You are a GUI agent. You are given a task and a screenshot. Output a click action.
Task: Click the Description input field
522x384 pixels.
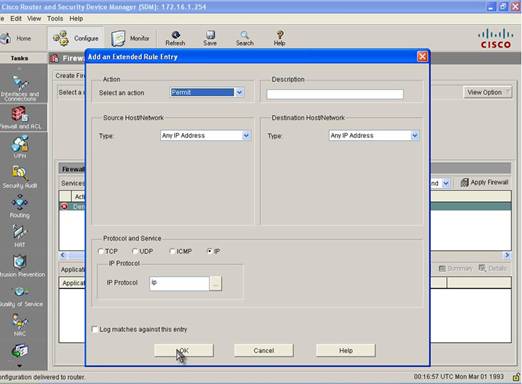(335, 94)
